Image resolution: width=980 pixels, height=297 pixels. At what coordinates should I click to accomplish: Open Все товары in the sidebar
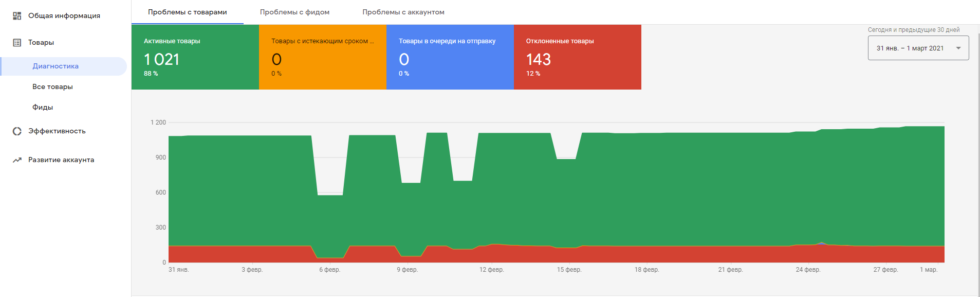click(x=52, y=87)
